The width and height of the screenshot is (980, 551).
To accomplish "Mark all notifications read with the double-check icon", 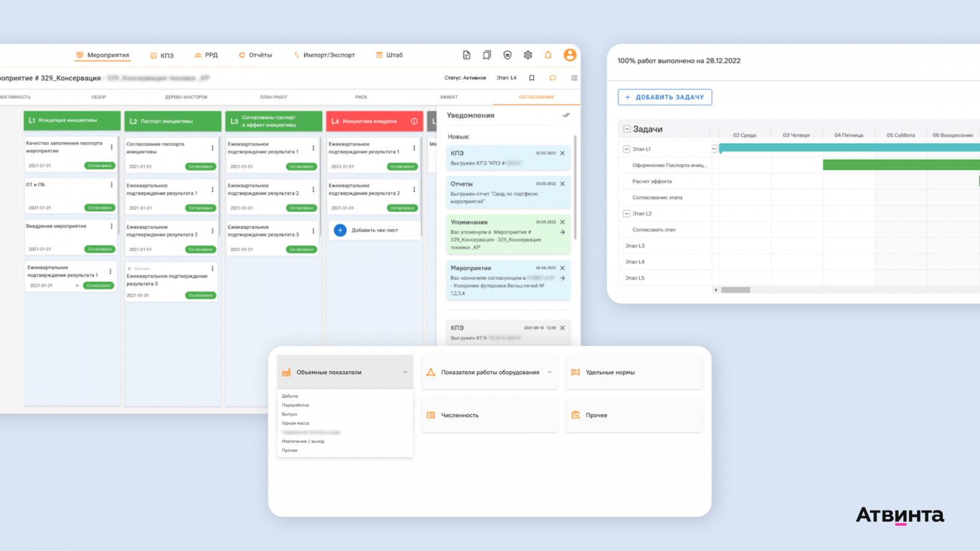I will [567, 115].
